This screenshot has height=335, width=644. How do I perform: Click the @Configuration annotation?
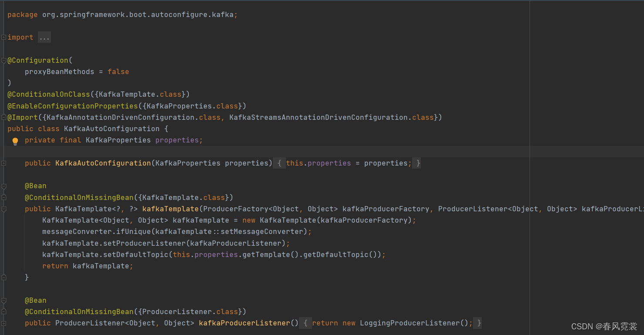point(38,60)
